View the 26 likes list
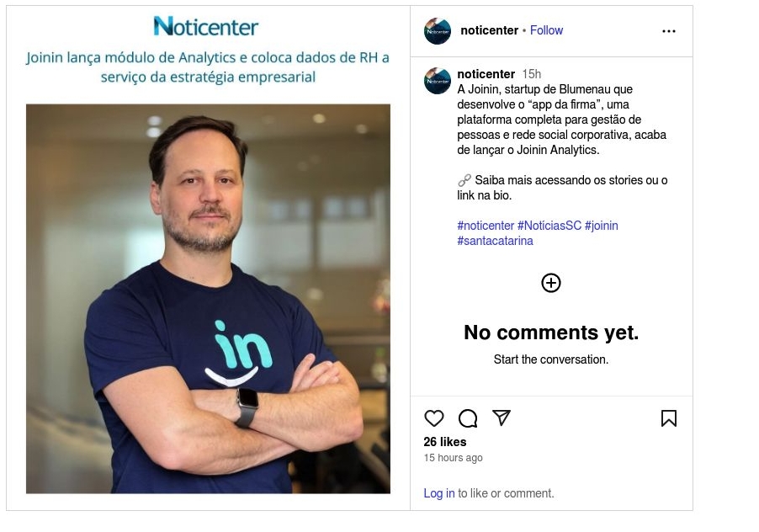Image resolution: width=759 pixels, height=532 pixels. 445,442
